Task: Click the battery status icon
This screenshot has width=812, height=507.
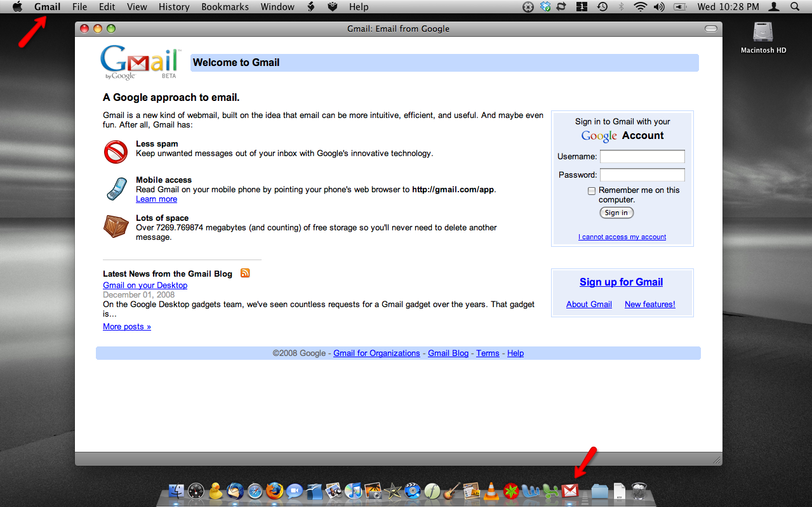Action: (x=680, y=6)
